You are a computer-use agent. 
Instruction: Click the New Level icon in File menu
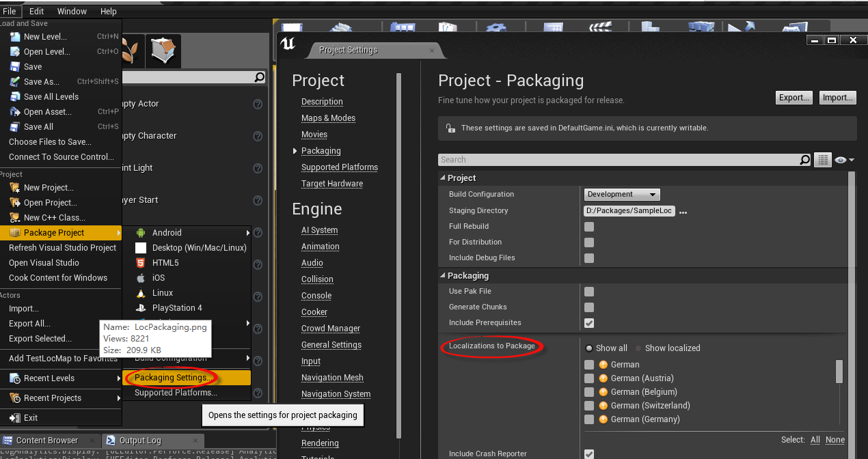[14, 36]
